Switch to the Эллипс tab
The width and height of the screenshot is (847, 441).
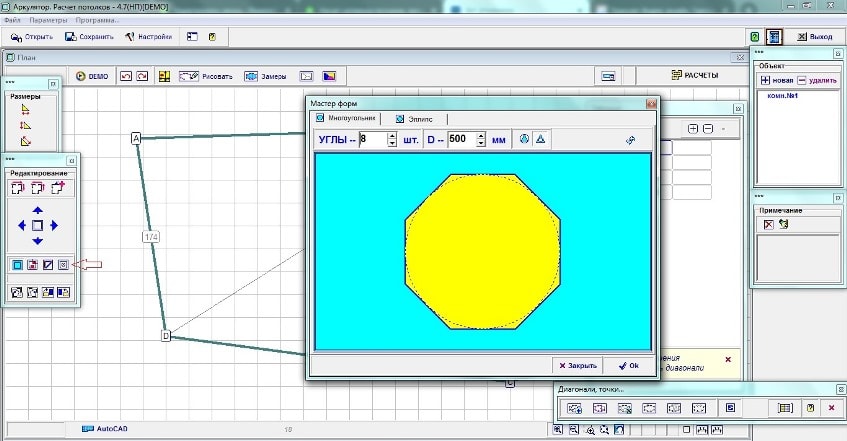click(x=420, y=118)
